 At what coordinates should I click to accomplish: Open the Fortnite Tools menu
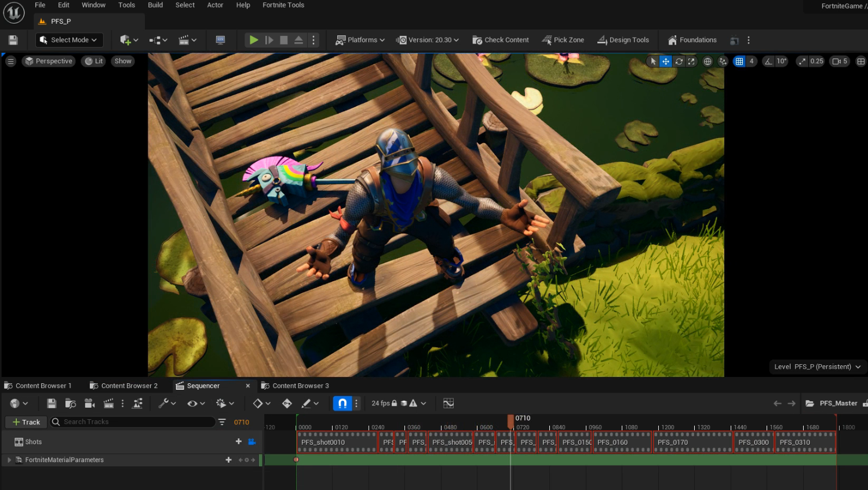click(283, 5)
